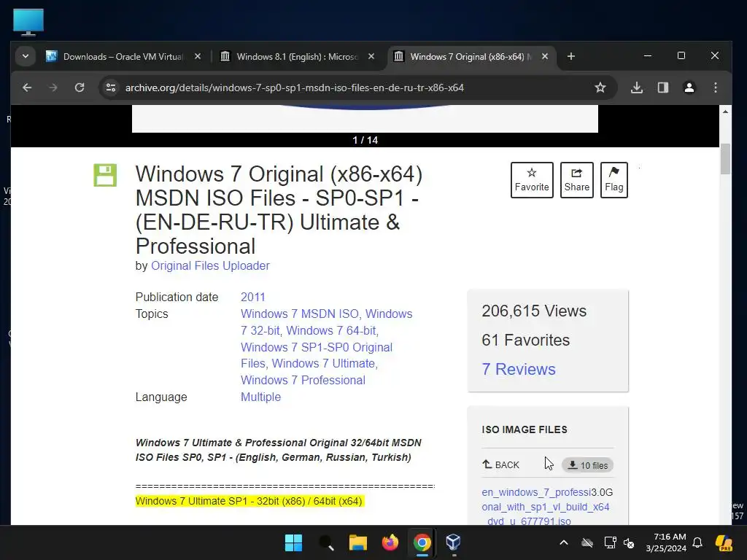Image resolution: width=747 pixels, height=560 pixels.
Task: Open Windows 7 SP1-SP0 Original Files topic
Action: (x=317, y=355)
